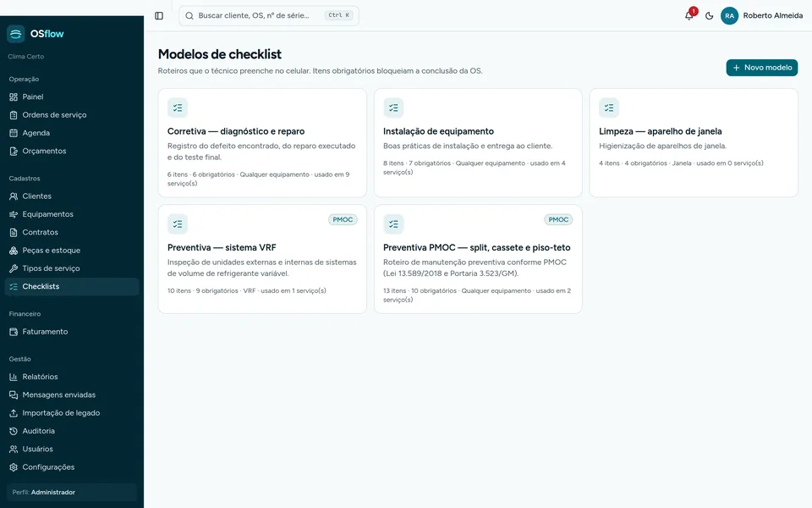Click the Equipamentos wind icon
The width and height of the screenshot is (812, 508).
14,214
